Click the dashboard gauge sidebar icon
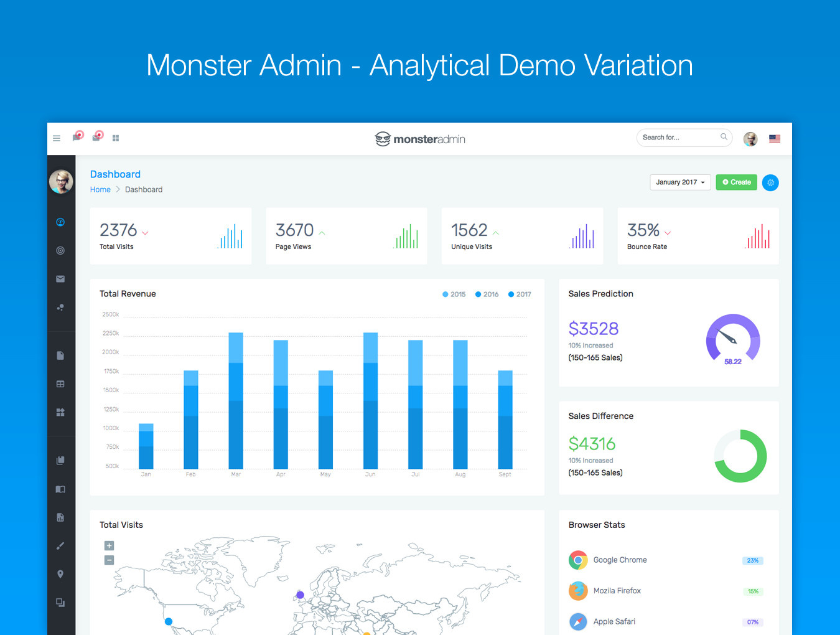Screen dimensions: 840x635 click(x=60, y=222)
